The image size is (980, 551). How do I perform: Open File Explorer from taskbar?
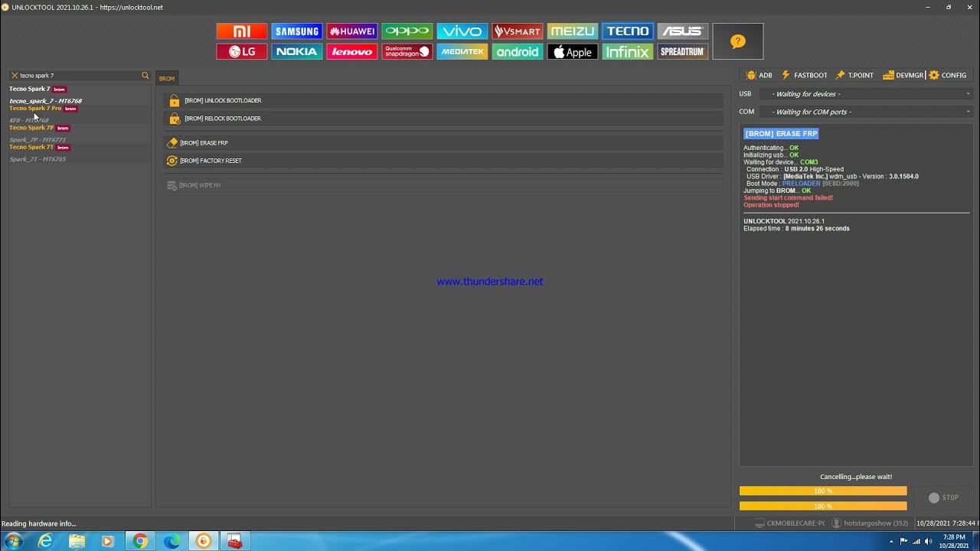(x=77, y=541)
